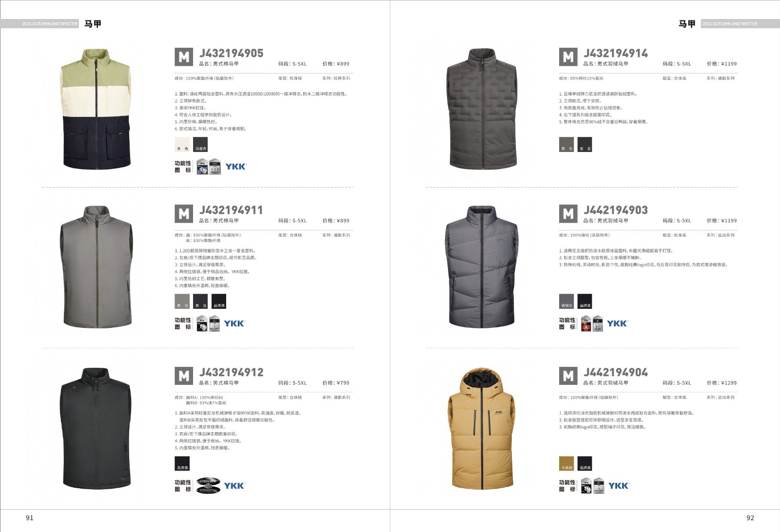The height and width of the screenshot is (532, 780).
Task: Click the M logo beside J432194914
Action: tap(568, 57)
